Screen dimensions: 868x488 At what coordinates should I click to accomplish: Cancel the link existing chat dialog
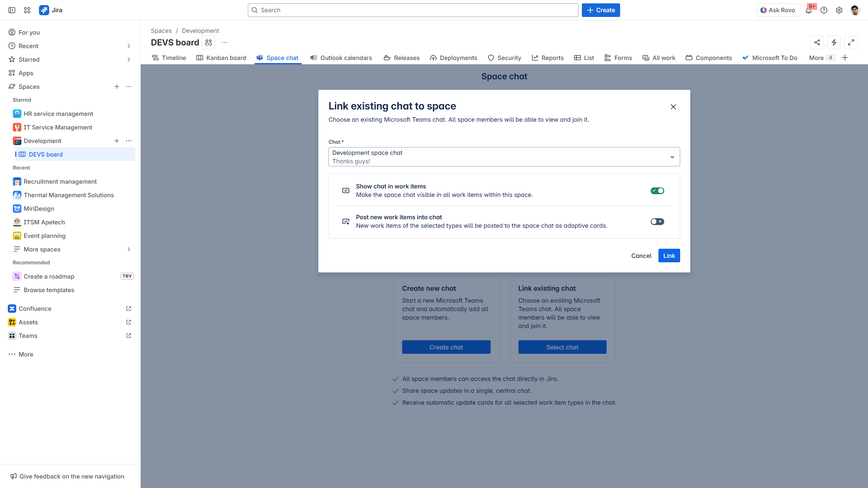641,256
